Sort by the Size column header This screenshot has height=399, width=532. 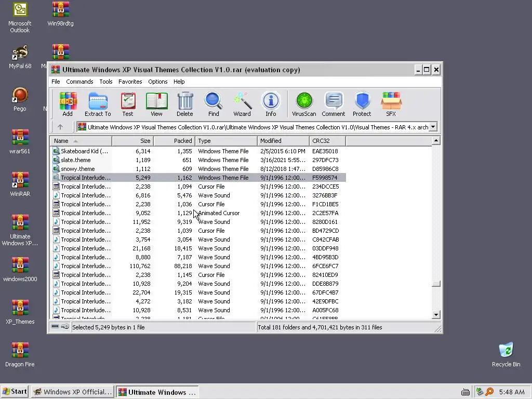(133, 141)
